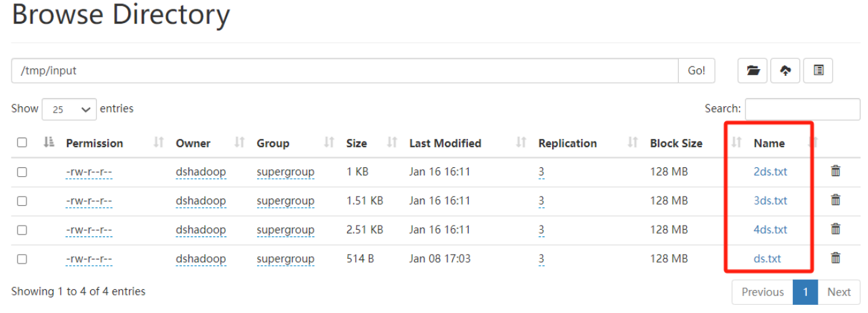Open the 3ds.txt file link

770,201
